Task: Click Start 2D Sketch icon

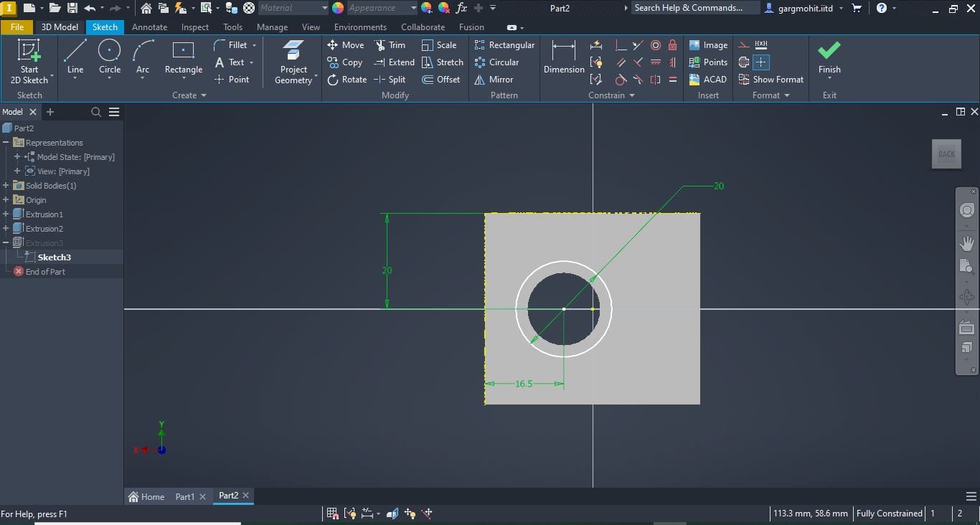Action: [29, 51]
